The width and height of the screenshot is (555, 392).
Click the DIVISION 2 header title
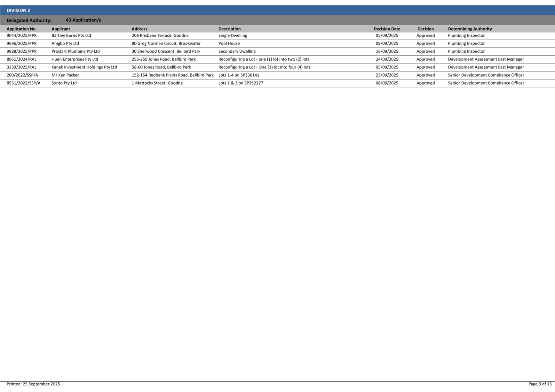coord(18,10)
